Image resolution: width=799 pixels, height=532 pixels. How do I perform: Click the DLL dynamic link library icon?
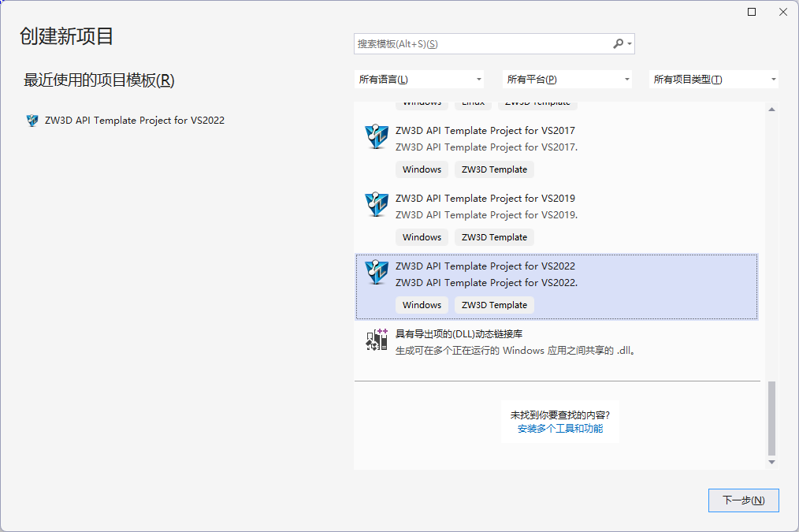[377, 340]
